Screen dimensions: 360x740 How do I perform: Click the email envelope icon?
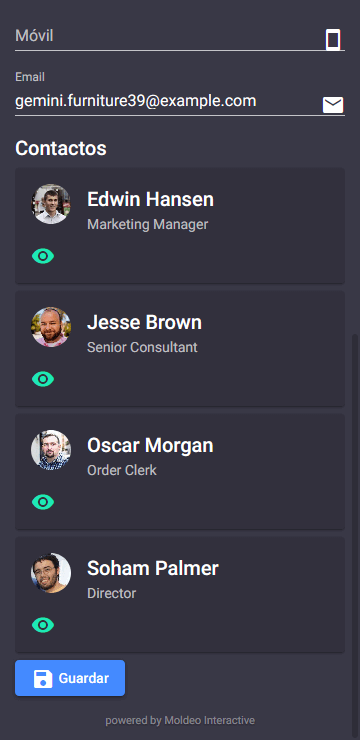[333, 105]
